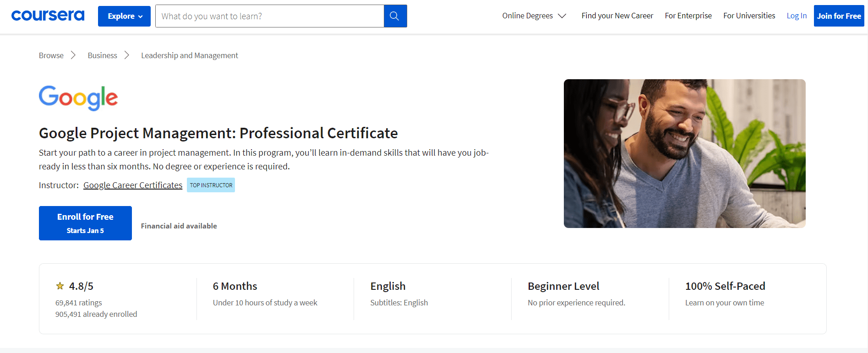Click the chevron after Business
The height and width of the screenshot is (353, 868).
pos(127,55)
